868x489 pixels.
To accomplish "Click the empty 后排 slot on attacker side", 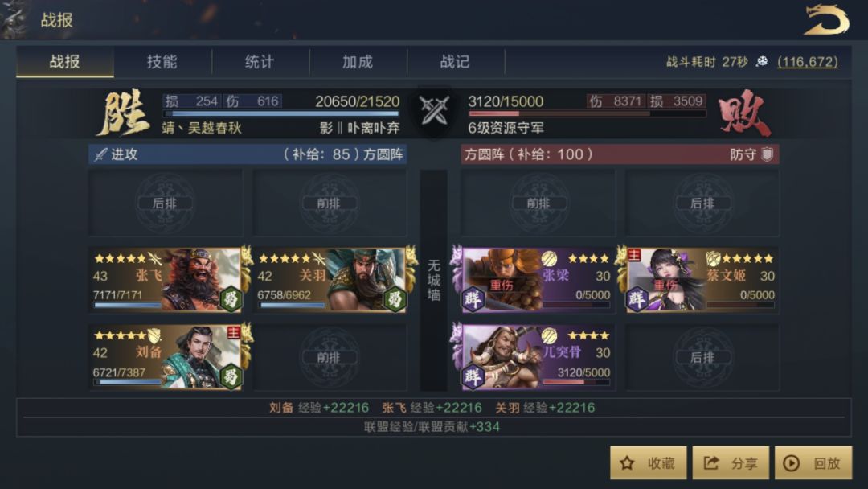I will pos(166,203).
